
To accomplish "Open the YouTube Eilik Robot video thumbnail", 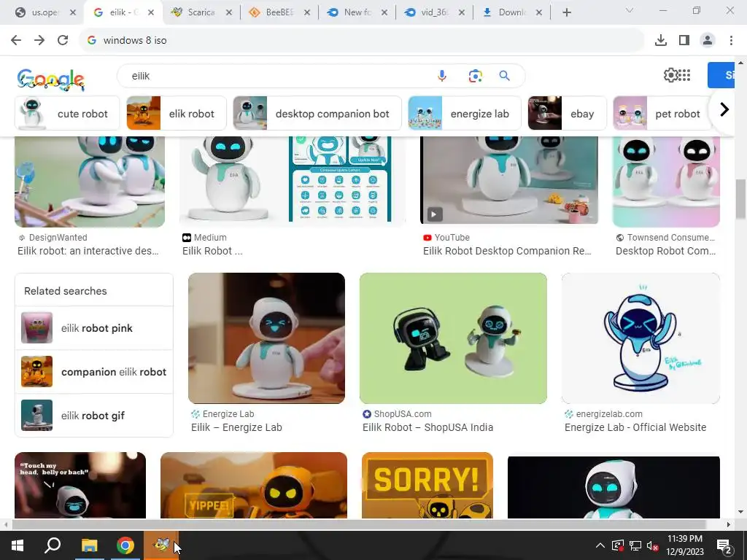I will 508,180.
